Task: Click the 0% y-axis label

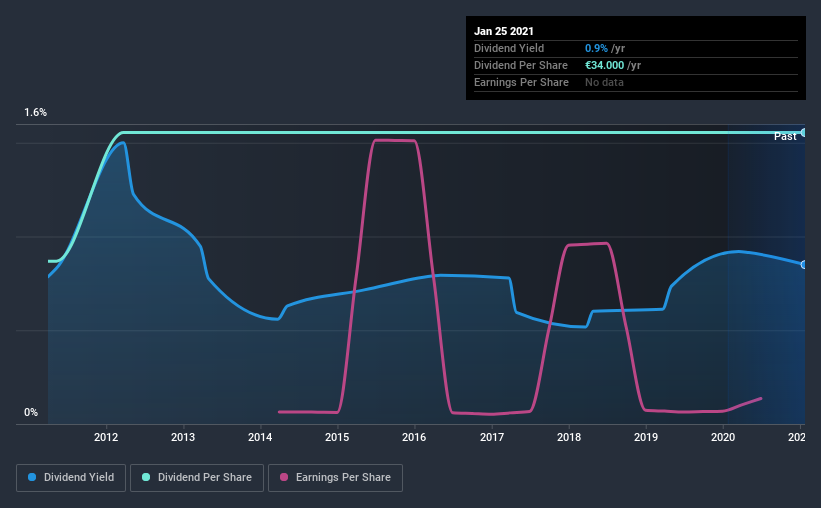Action: coord(31,413)
